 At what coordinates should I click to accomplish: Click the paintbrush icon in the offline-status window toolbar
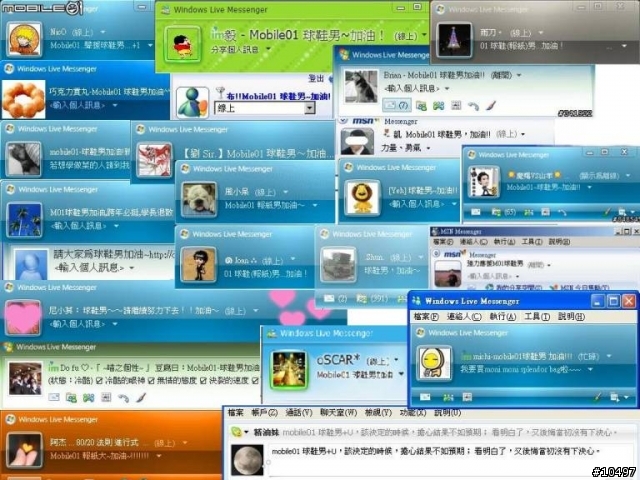tap(607, 211)
